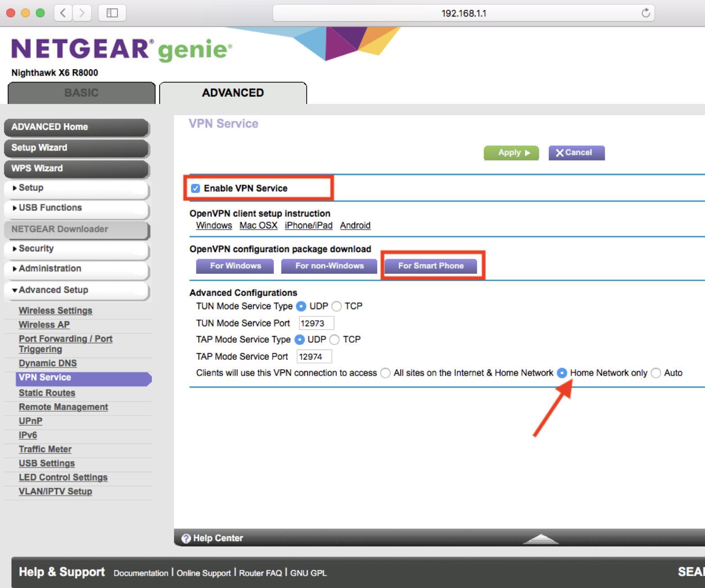Open Dynamic DNS page
The width and height of the screenshot is (705, 588).
[x=48, y=363]
